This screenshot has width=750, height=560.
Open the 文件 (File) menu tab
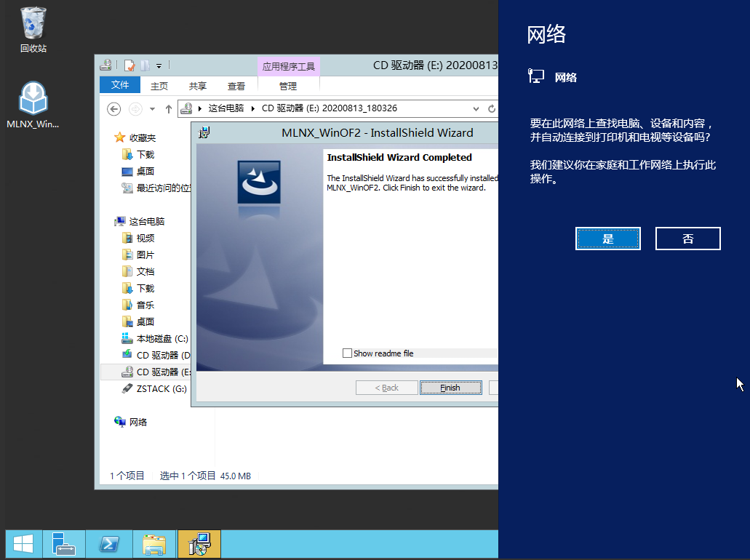[120, 85]
